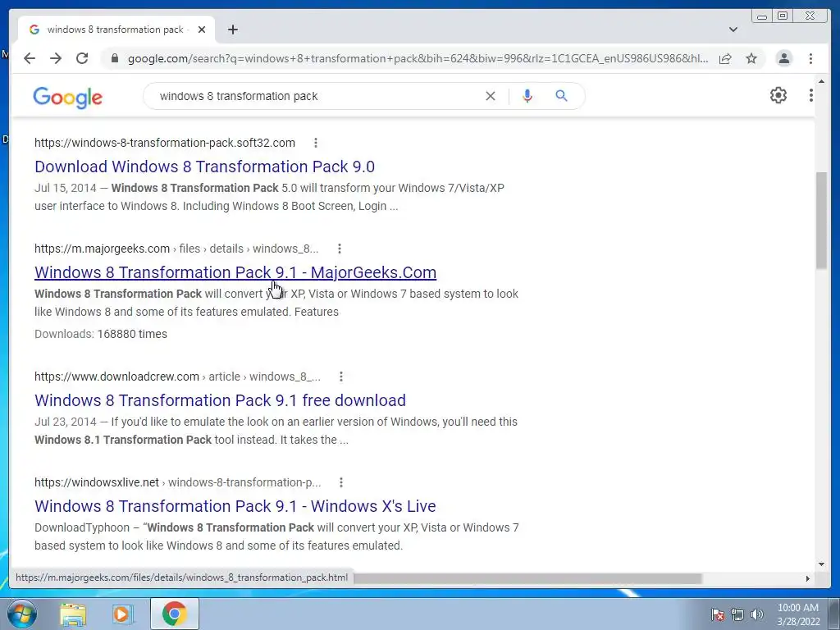View site information via padlock icon
840x630 pixels.
pyautogui.click(x=114, y=58)
